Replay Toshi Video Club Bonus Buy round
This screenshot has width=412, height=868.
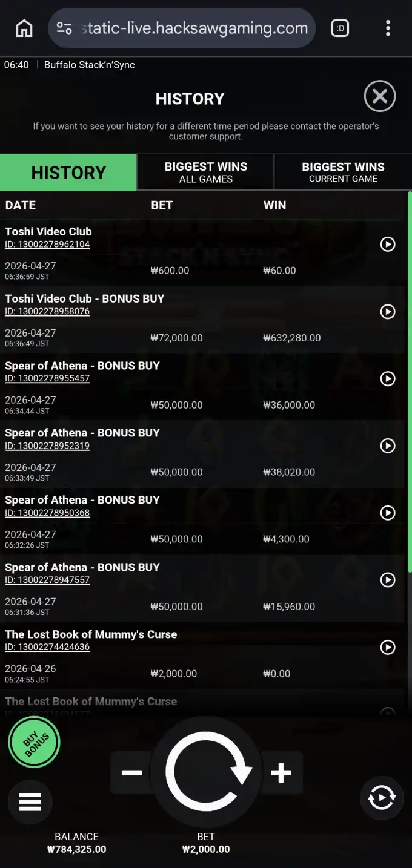[x=387, y=311]
